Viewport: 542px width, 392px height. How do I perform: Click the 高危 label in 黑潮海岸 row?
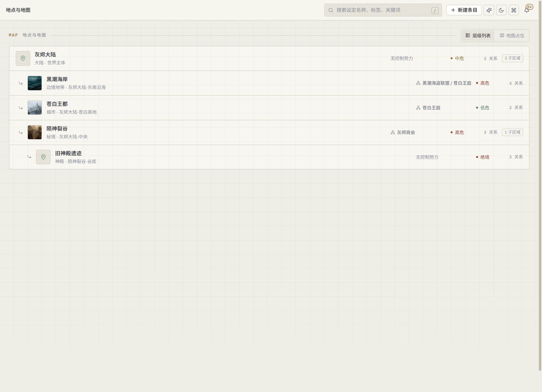(x=483, y=83)
